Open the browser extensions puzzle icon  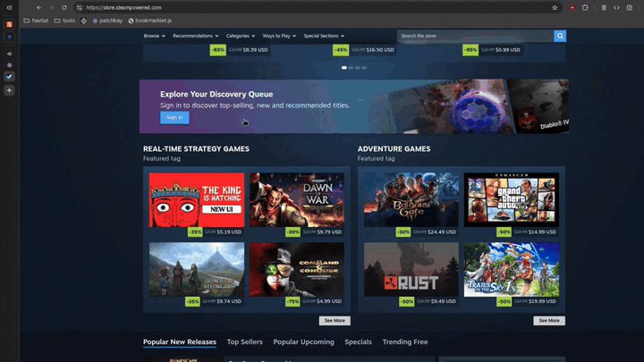585,8
